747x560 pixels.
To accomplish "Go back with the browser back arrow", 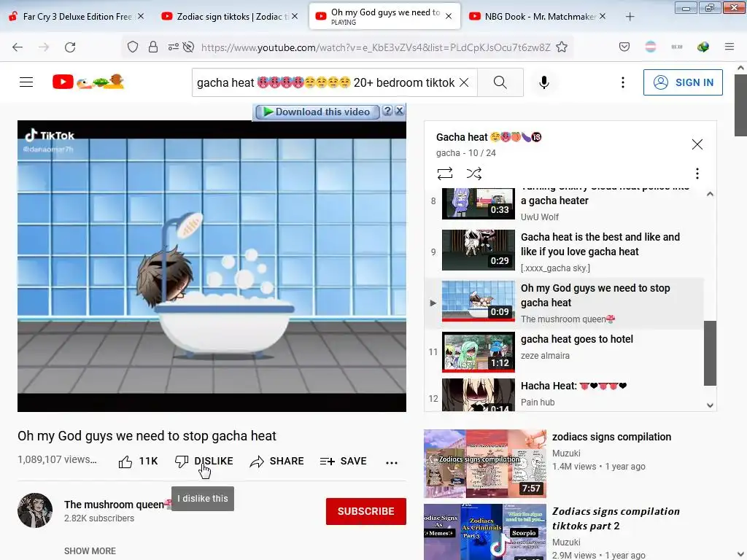I will 18,47.
